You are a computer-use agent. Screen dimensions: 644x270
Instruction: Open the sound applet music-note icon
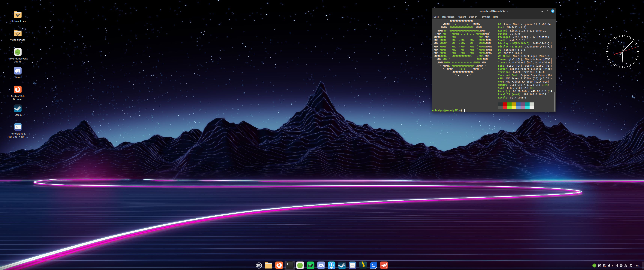point(631,265)
